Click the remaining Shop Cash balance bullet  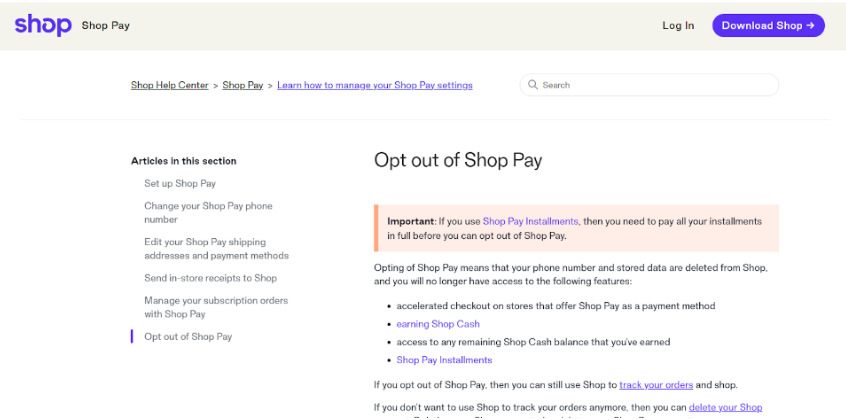tap(533, 342)
